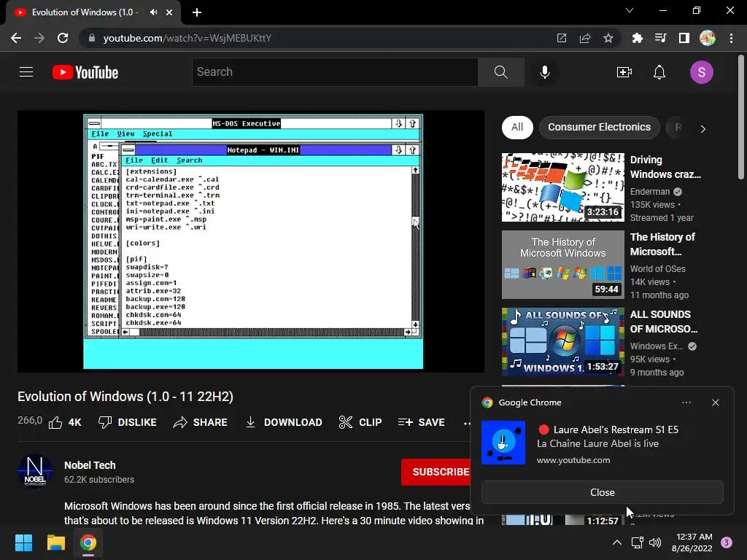Subscribe to Nobel Tech
The width and height of the screenshot is (747, 560).
[436, 472]
